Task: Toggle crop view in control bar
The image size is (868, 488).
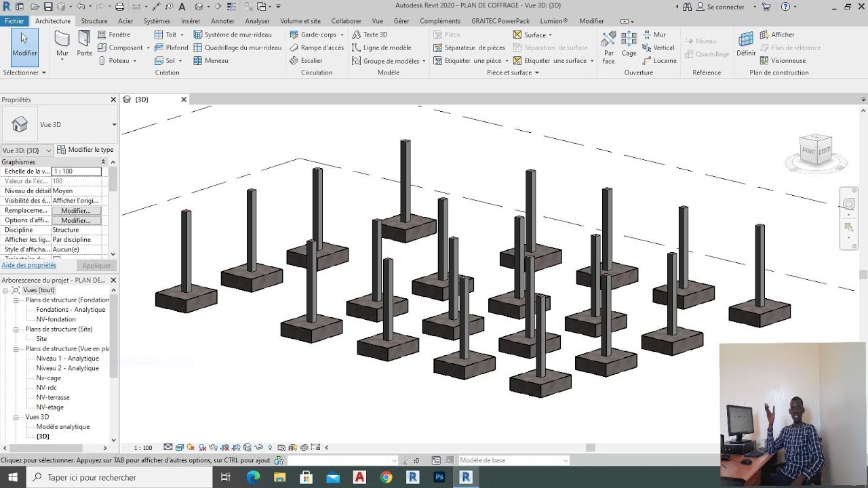Action: point(225,447)
